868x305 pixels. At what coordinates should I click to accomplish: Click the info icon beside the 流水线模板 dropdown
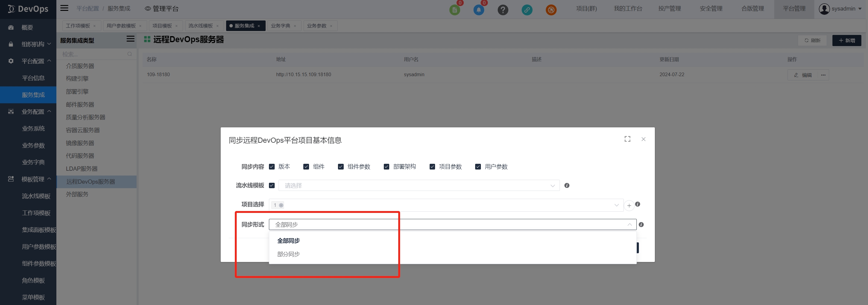[567, 185]
